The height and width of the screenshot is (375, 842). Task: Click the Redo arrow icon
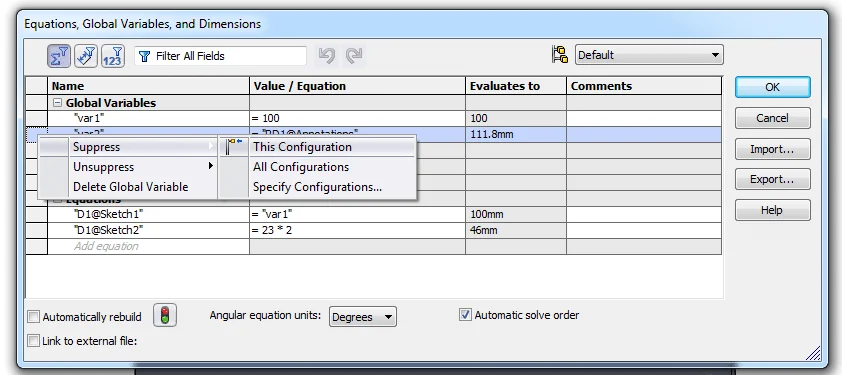click(x=354, y=55)
